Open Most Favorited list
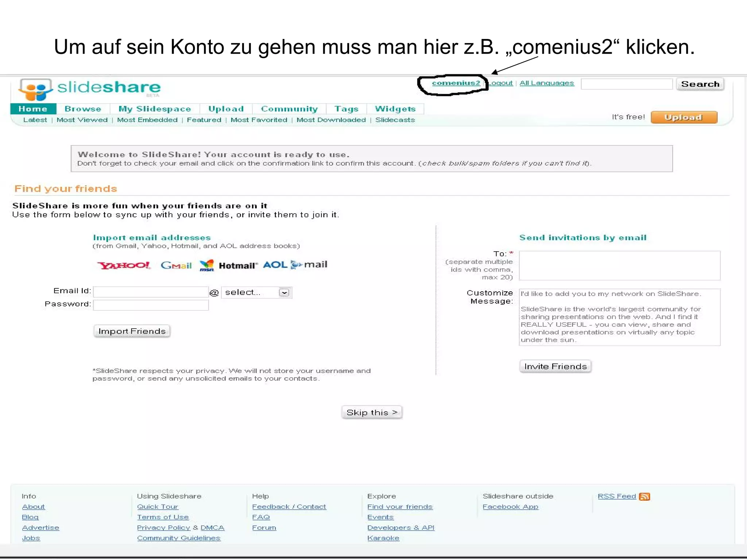This screenshot has height=560, width=747. pyautogui.click(x=259, y=120)
